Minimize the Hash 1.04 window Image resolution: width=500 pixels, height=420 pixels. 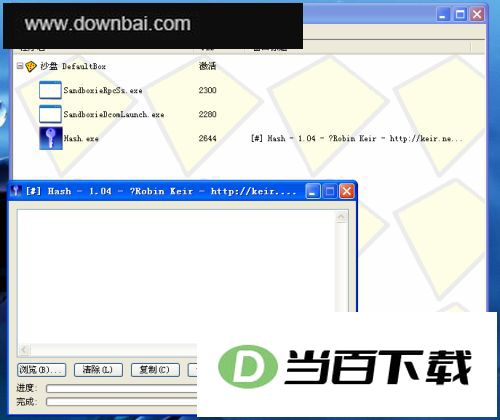(x=313, y=191)
